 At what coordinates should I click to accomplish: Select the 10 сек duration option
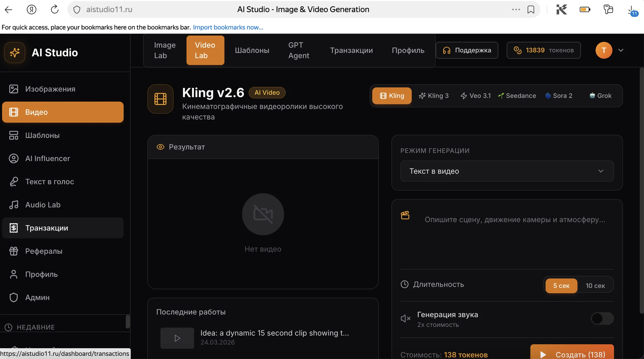(595, 286)
